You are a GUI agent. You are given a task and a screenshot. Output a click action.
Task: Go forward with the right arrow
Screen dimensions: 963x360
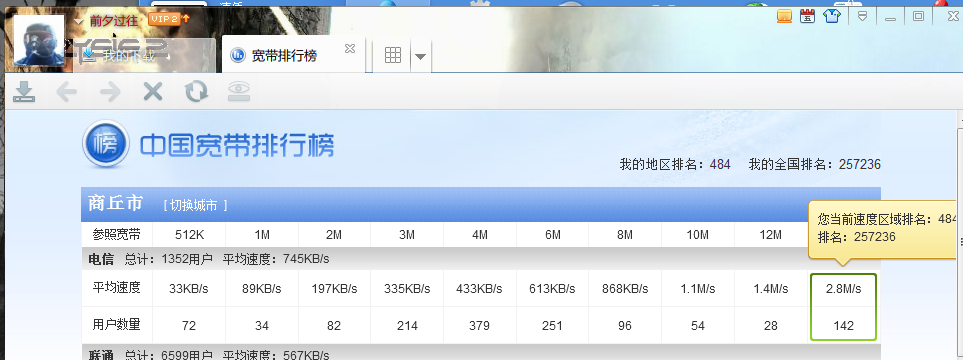(x=110, y=92)
